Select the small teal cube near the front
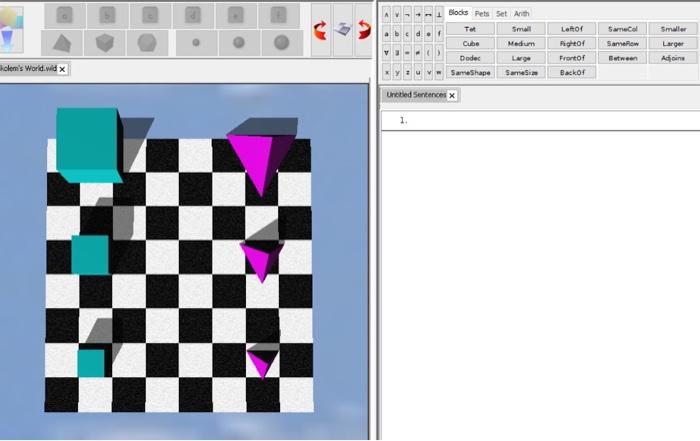700x441 pixels. [x=91, y=363]
